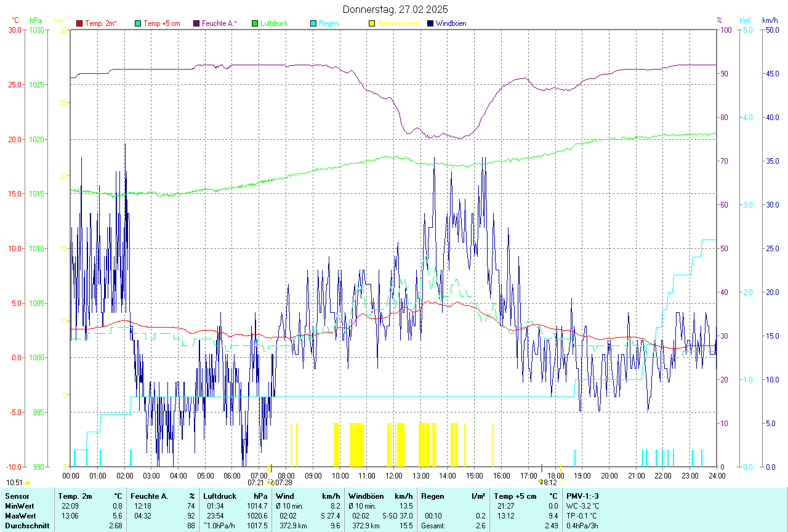
Task: Click the green Temp +5 cm legend swatch
Action: coord(138,23)
